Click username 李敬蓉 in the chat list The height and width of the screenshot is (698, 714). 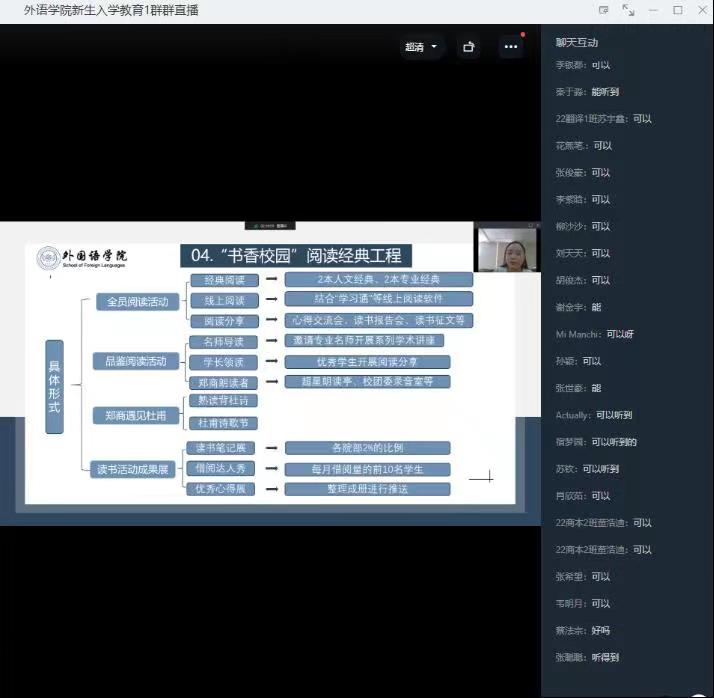[x=570, y=65]
